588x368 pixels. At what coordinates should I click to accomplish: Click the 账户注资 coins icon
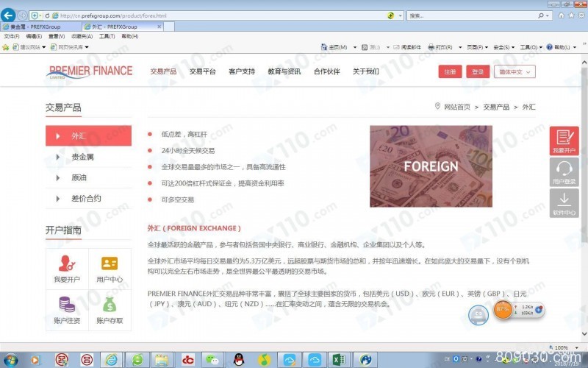[x=67, y=305]
